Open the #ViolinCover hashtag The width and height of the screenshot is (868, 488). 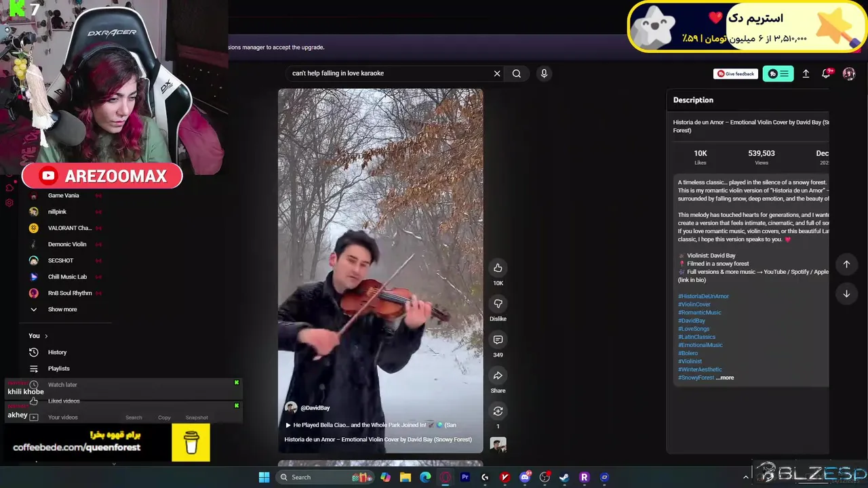[694, 304]
